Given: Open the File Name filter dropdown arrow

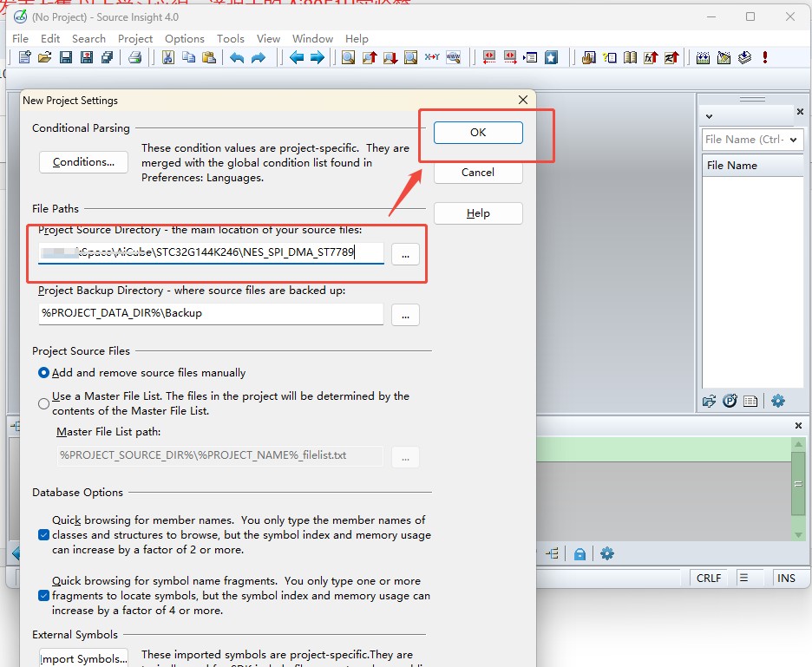Looking at the screenshot, I should point(794,140).
